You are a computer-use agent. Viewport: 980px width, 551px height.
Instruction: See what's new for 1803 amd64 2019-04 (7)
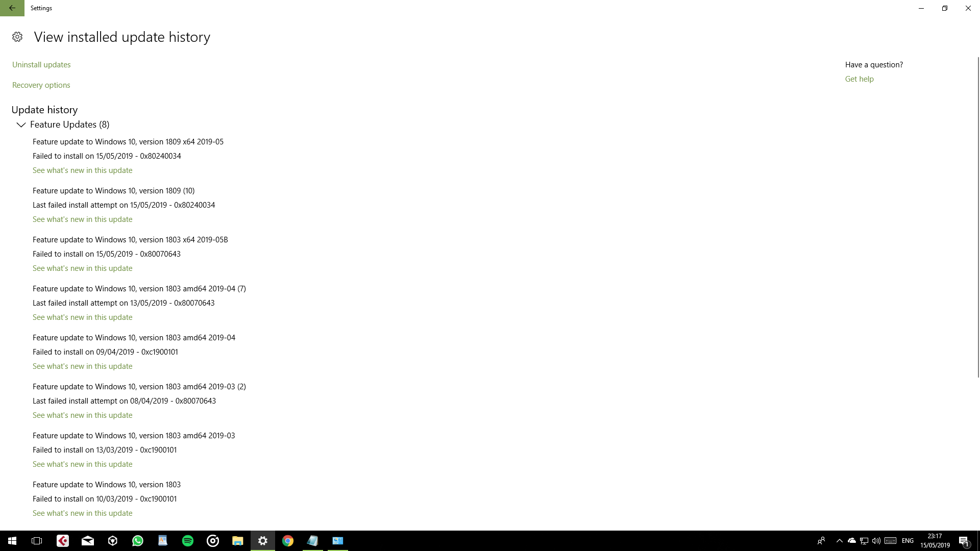[83, 317]
